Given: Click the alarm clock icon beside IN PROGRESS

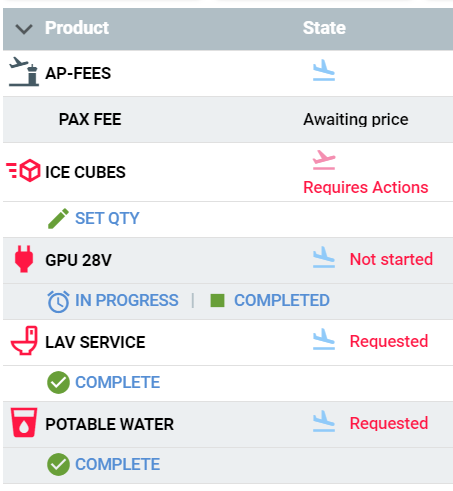Looking at the screenshot, I should 58,302.
